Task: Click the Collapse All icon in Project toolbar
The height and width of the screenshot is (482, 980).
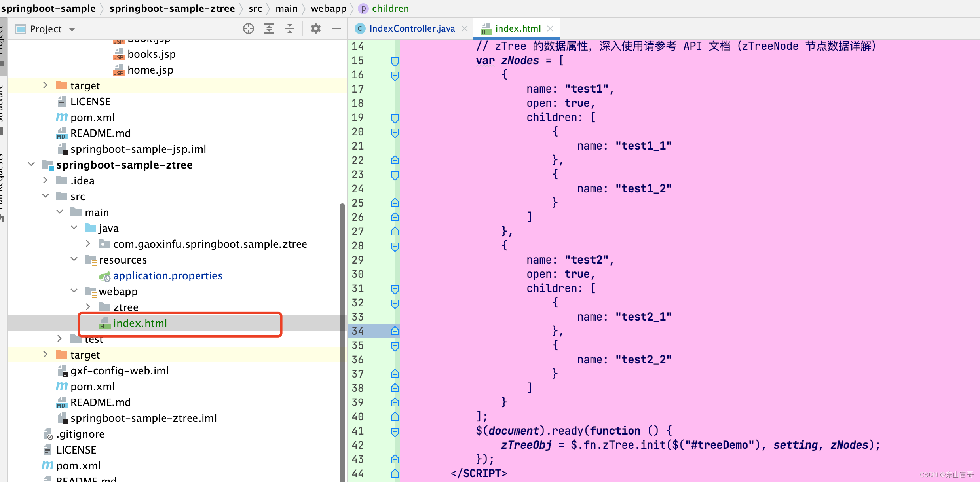Action: click(x=290, y=28)
